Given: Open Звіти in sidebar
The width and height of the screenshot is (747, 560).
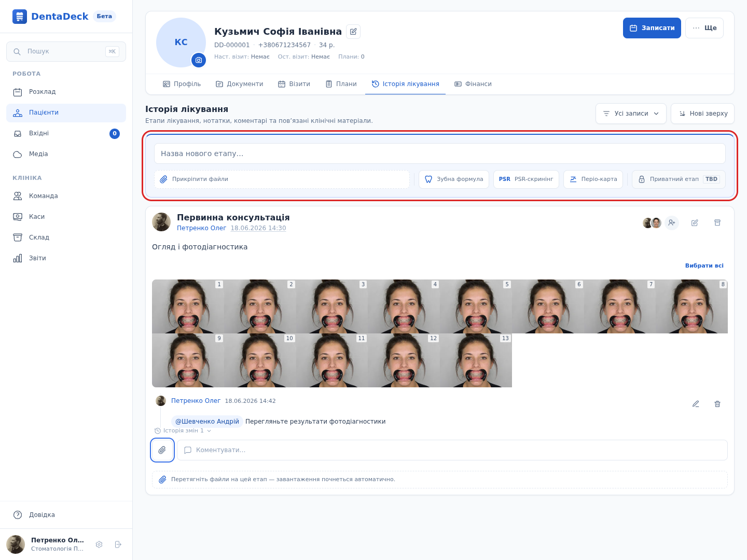Looking at the screenshot, I should tap(66, 258).
